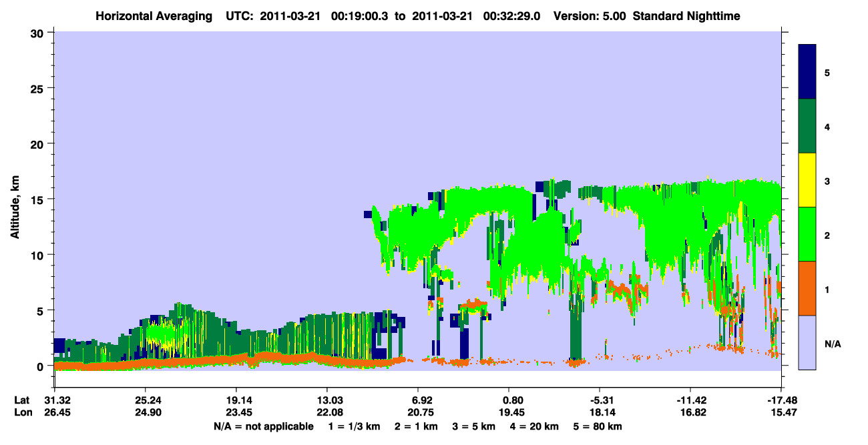The width and height of the screenshot is (868, 445).
Task: Click legend text '1 = 1/3 km'
Action: (x=353, y=426)
